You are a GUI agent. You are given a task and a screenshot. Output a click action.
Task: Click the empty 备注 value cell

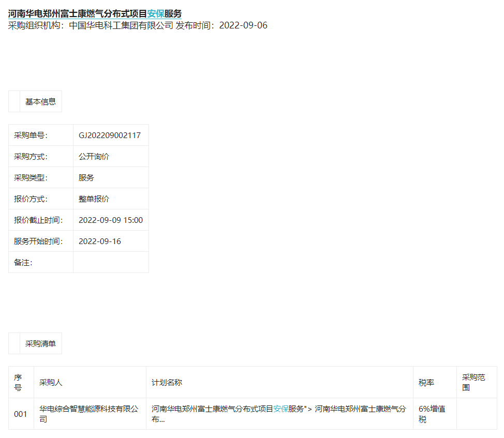tap(110, 263)
